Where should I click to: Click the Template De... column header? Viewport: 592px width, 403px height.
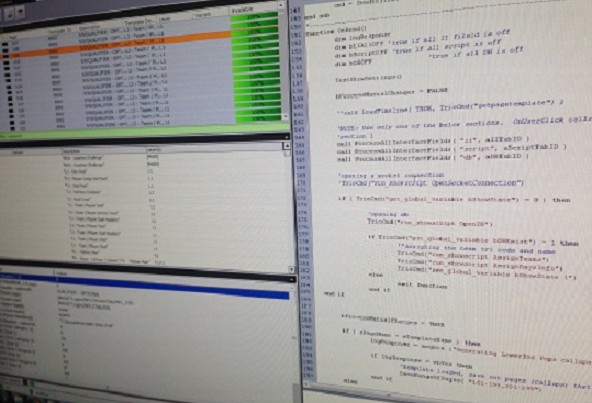[140, 21]
